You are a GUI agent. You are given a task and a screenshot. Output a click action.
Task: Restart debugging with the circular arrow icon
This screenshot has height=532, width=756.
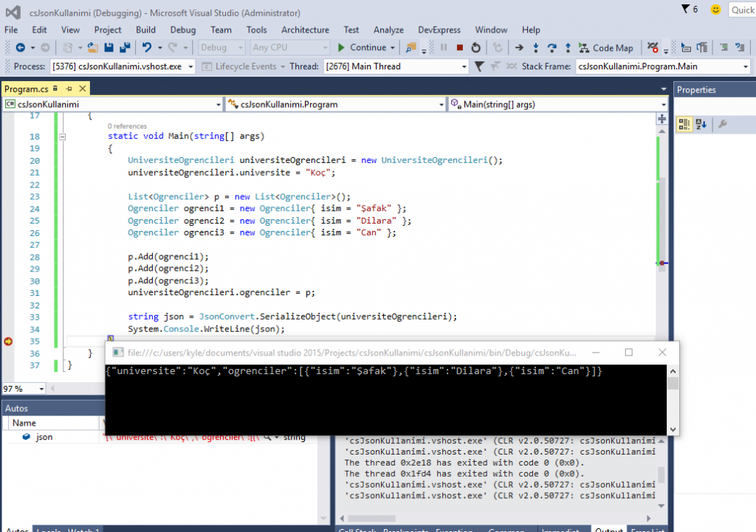(x=476, y=47)
